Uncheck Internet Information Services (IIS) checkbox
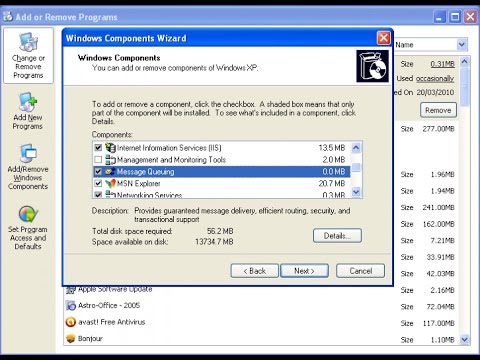The height and width of the screenshot is (360, 480). click(98, 148)
